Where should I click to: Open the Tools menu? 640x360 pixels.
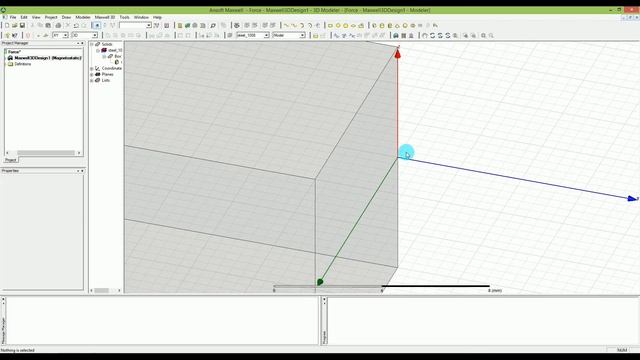124,18
